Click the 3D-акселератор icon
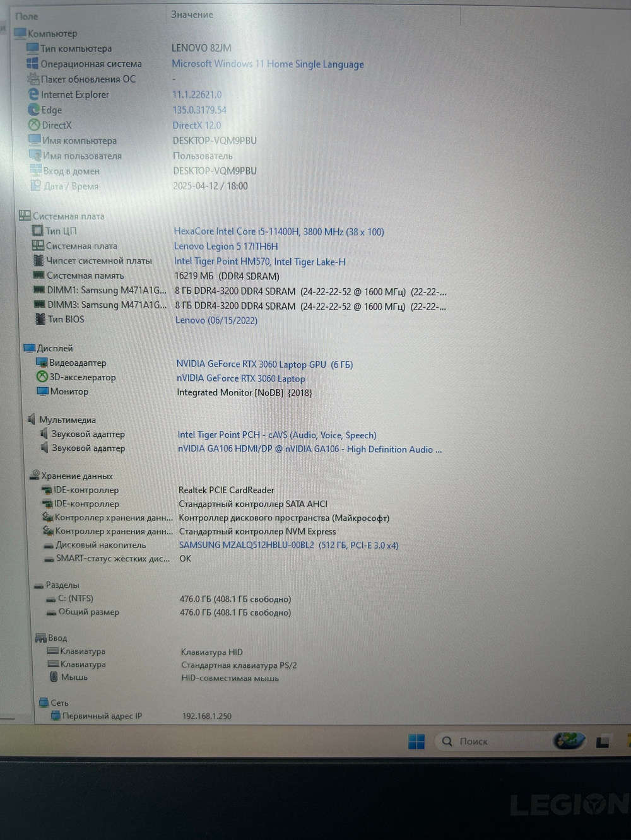Image resolution: width=631 pixels, height=840 pixels. coord(42,376)
